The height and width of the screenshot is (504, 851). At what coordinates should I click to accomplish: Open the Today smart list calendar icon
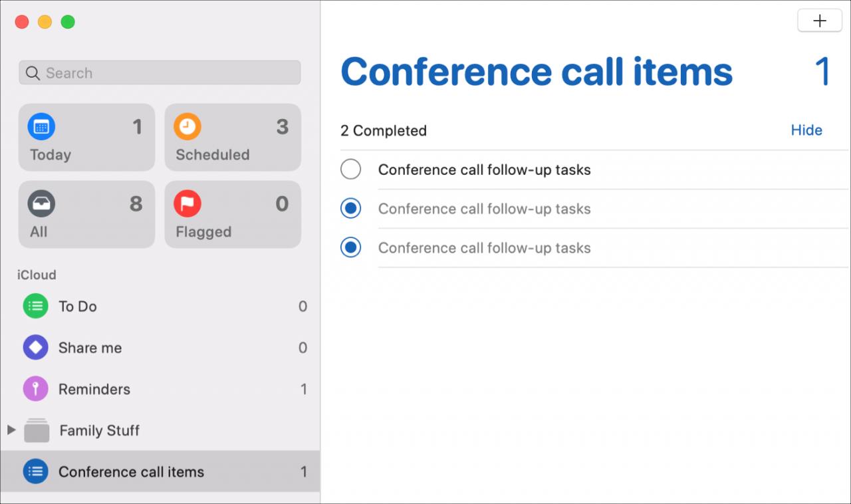(41, 126)
